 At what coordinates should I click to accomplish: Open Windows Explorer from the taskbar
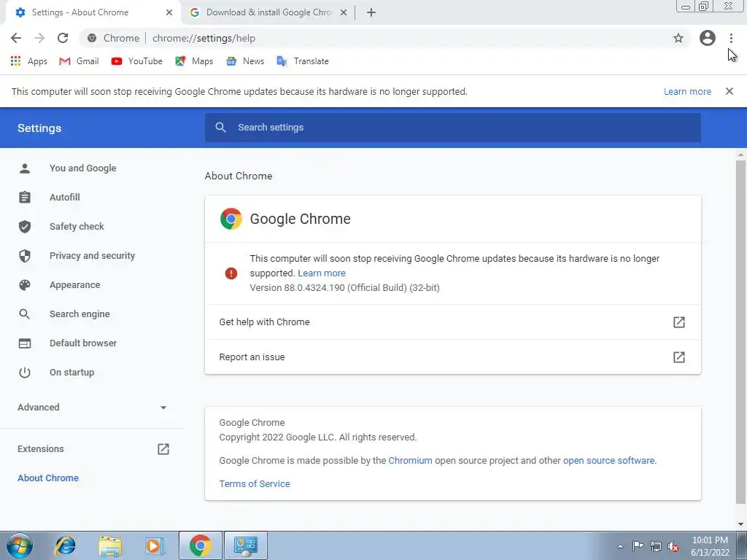(x=109, y=545)
